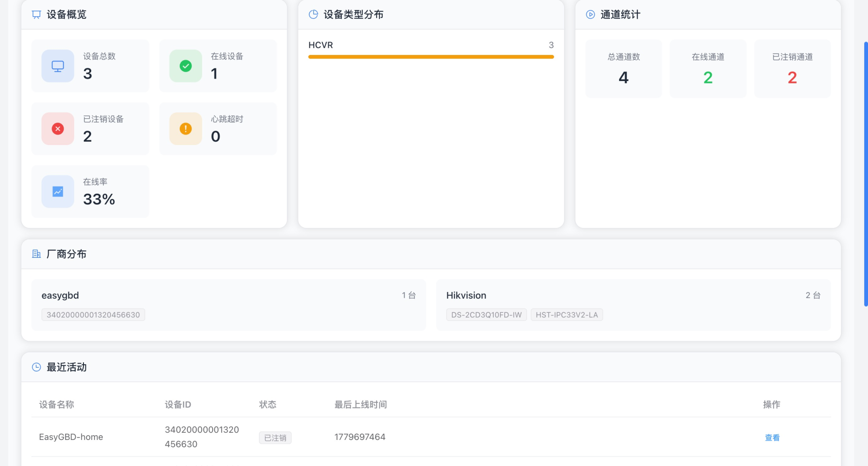Click the 33% online rate value
The width and height of the screenshot is (868, 466).
[x=99, y=199]
